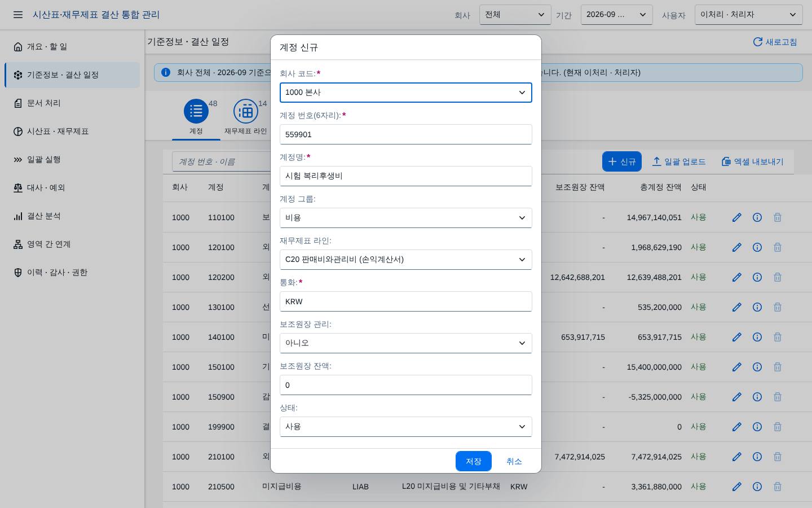This screenshot has height=508, width=812.
Task: Click the 신규 new account button
Action: tap(622, 161)
